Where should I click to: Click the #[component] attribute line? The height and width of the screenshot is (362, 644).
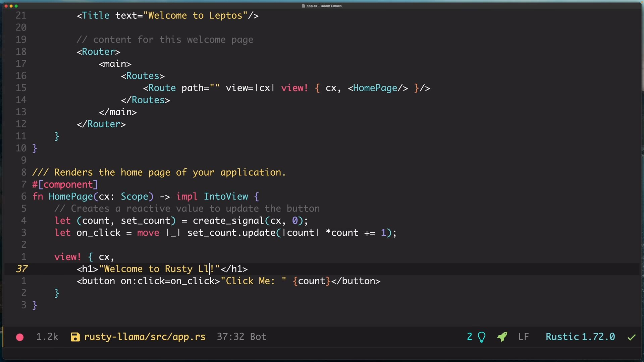65,185
